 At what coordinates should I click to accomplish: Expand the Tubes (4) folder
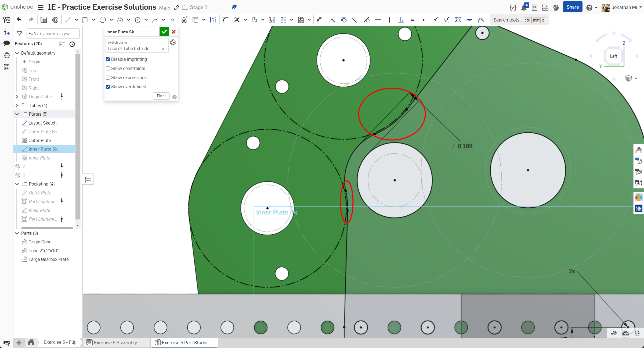(x=17, y=105)
